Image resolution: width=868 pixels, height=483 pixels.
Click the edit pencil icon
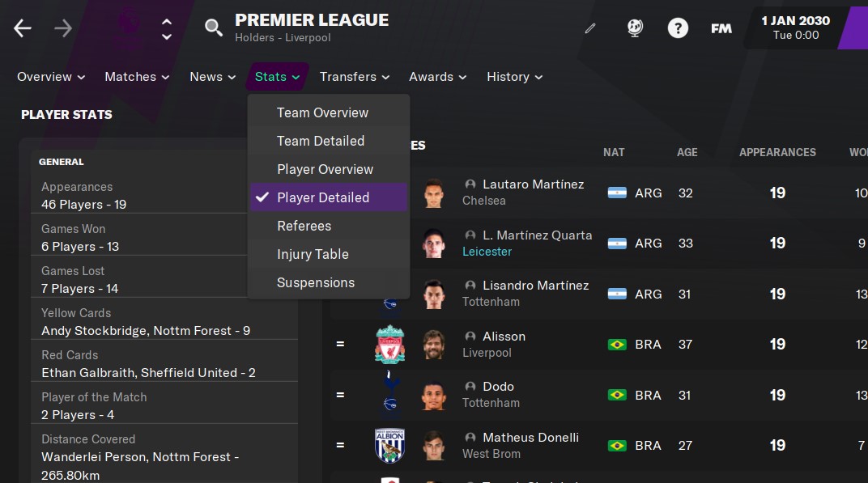coord(590,28)
